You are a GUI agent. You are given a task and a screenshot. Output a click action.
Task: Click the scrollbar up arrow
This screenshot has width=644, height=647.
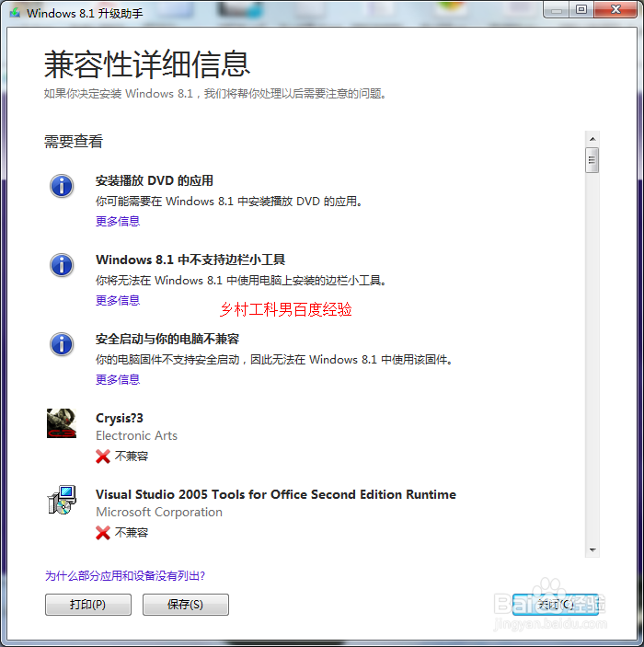coord(592,139)
